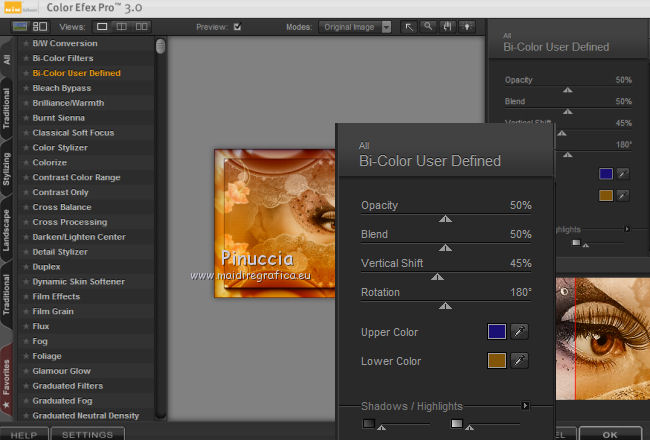Screen dimensions: 650x440
Task: Select the Glamour Glow filter
Action: (x=61, y=371)
